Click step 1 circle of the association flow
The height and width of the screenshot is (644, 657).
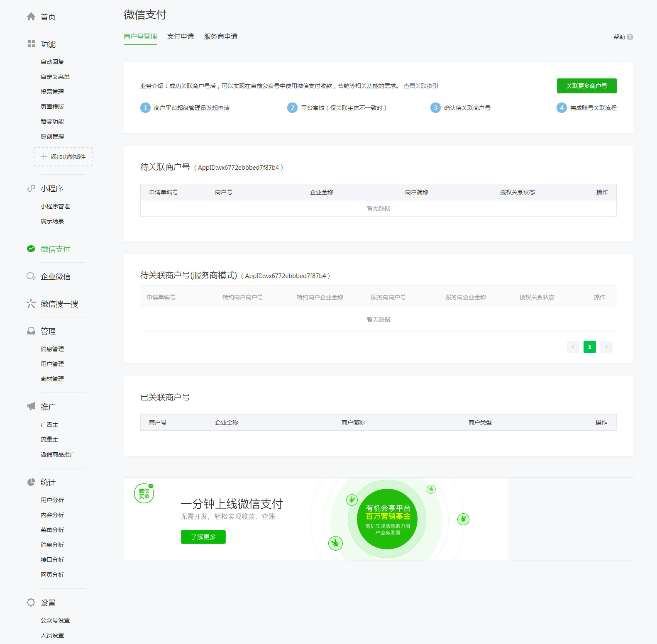tap(145, 108)
